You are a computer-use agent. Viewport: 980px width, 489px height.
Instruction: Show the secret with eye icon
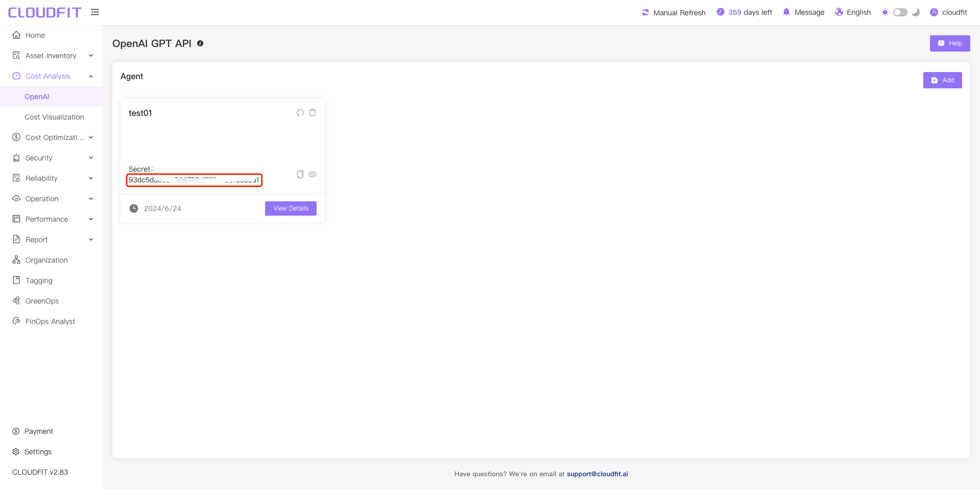coord(313,174)
